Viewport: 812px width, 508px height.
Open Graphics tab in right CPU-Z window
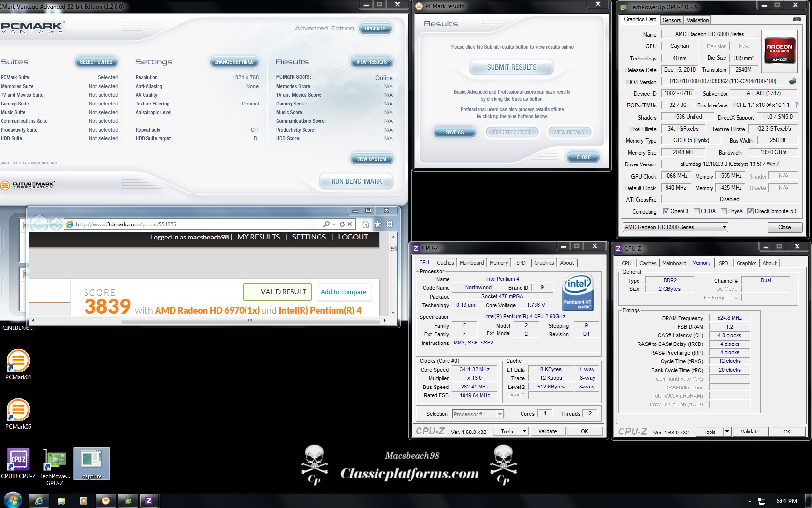(x=746, y=263)
